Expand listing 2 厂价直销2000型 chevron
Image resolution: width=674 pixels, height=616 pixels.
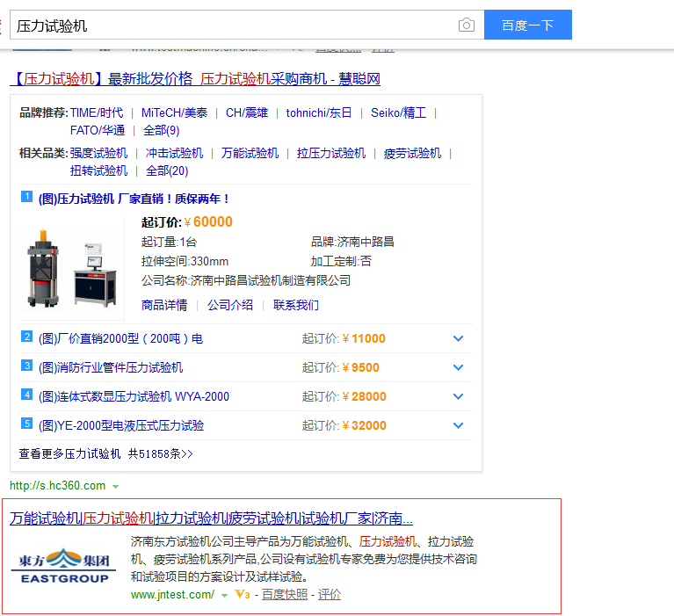[458, 338]
